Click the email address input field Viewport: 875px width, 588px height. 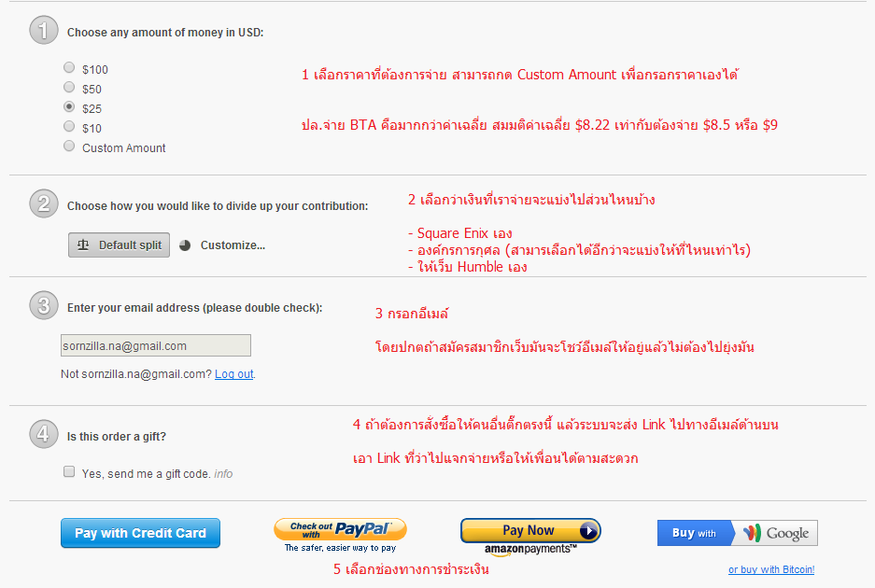pos(156,345)
